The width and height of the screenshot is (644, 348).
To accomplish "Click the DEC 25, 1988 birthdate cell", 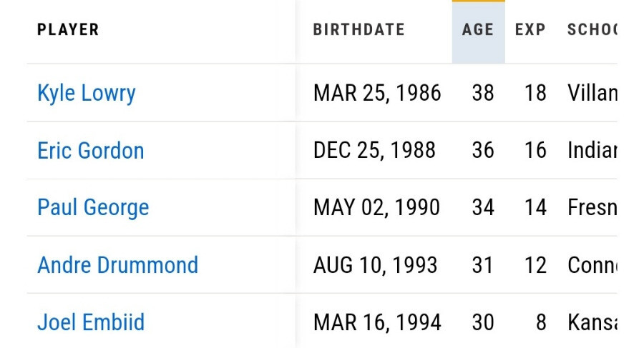I will 374,151.
